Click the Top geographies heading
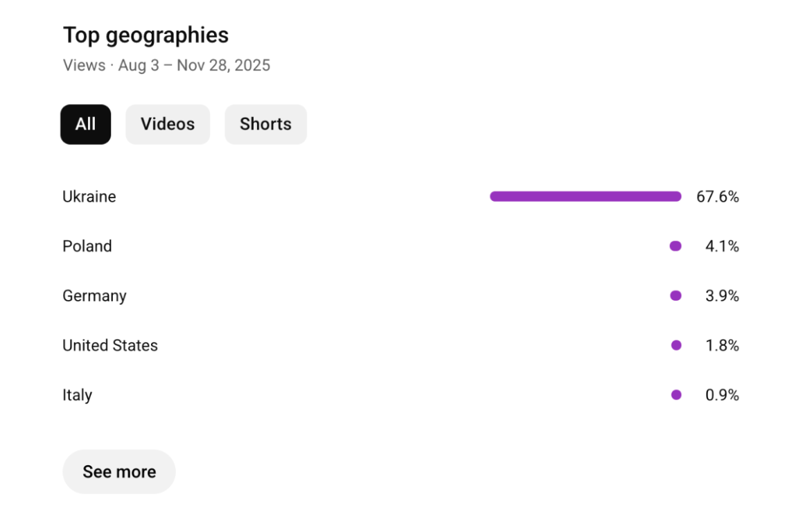 145,36
